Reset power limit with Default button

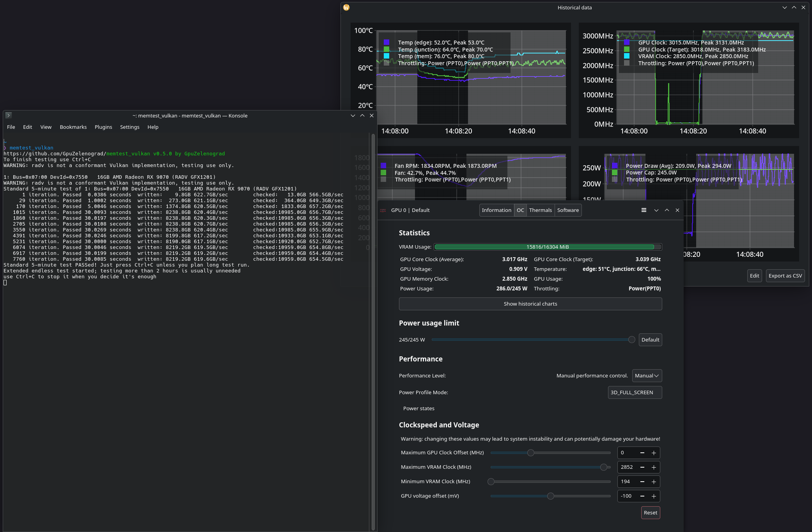pyautogui.click(x=650, y=340)
